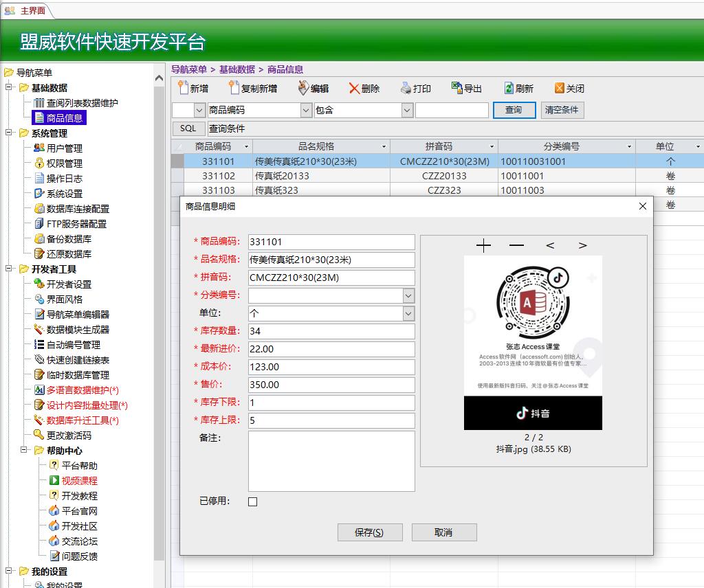Click the 删除 delete red X icon
This screenshot has height=588, width=704.
[x=354, y=89]
